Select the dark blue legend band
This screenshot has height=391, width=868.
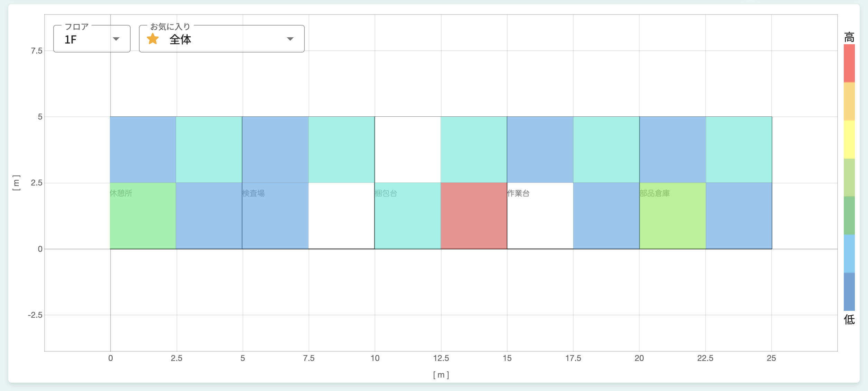click(849, 292)
